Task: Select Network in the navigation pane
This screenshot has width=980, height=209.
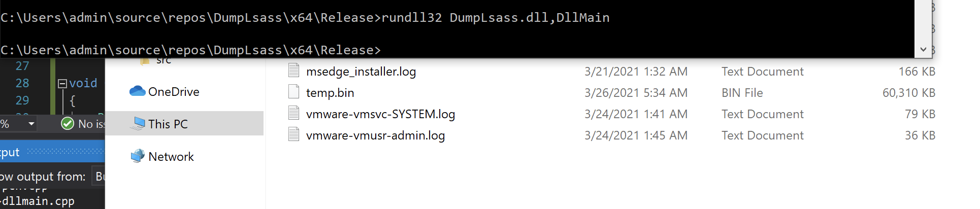Action: tap(171, 156)
